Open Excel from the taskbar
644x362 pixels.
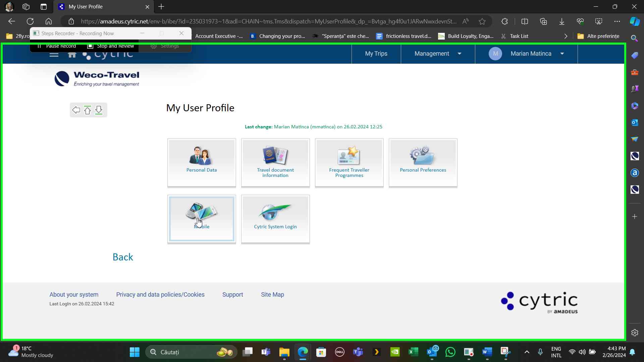(x=413, y=352)
